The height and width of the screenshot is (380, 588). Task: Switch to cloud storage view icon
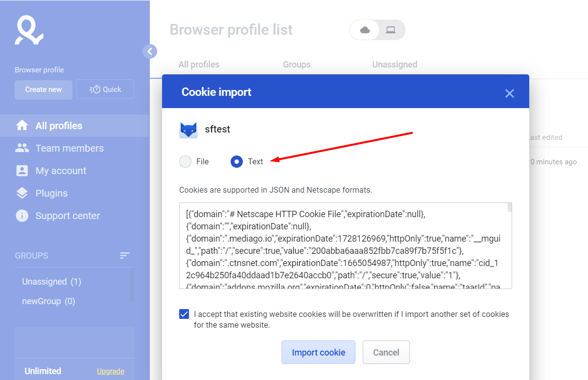(x=365, y=30)
